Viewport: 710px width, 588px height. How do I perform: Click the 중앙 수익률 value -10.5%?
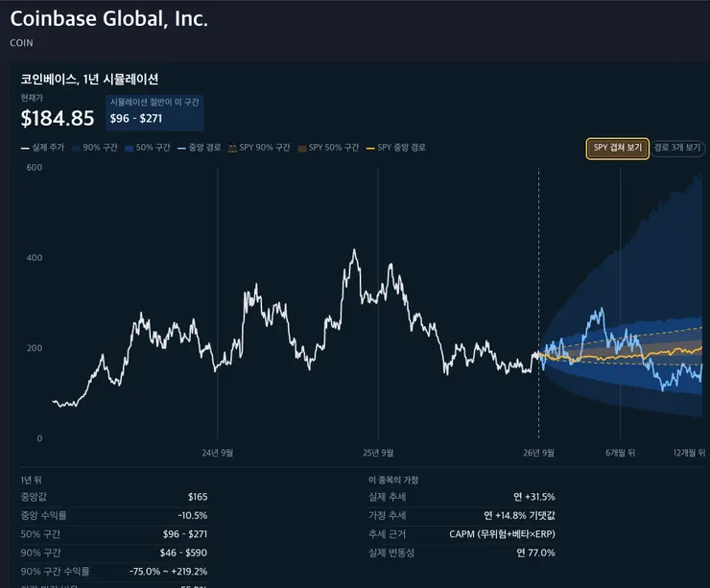click(193, 515)
